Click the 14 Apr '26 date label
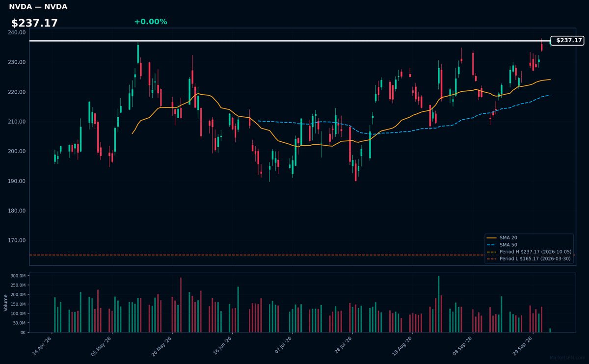589x364 pixels. click(42, 346)
